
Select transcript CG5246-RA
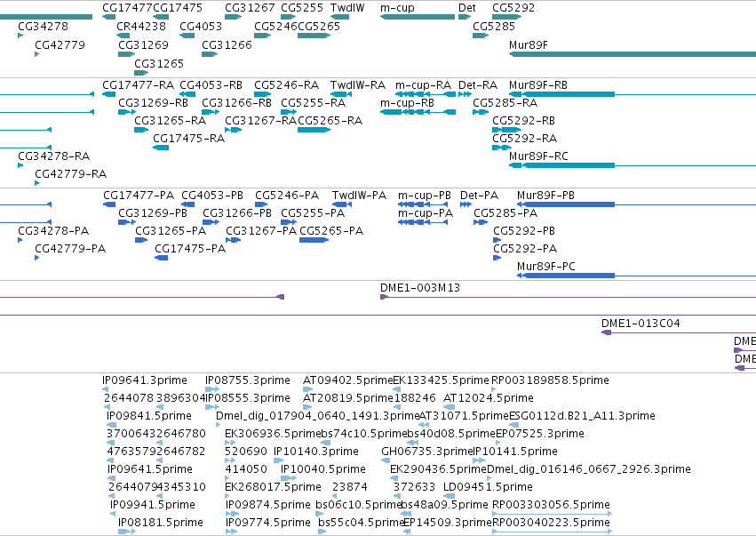pos(286,85)
